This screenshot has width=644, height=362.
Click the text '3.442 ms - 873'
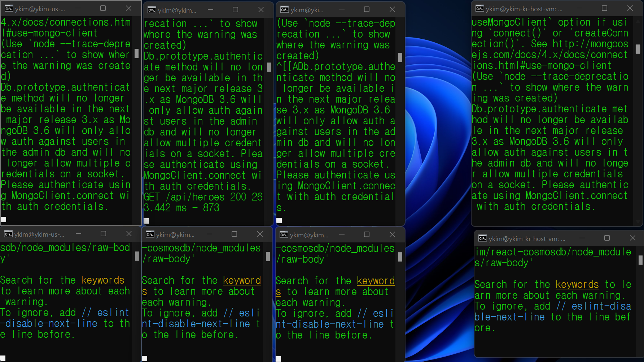click(x=181, y=208)
